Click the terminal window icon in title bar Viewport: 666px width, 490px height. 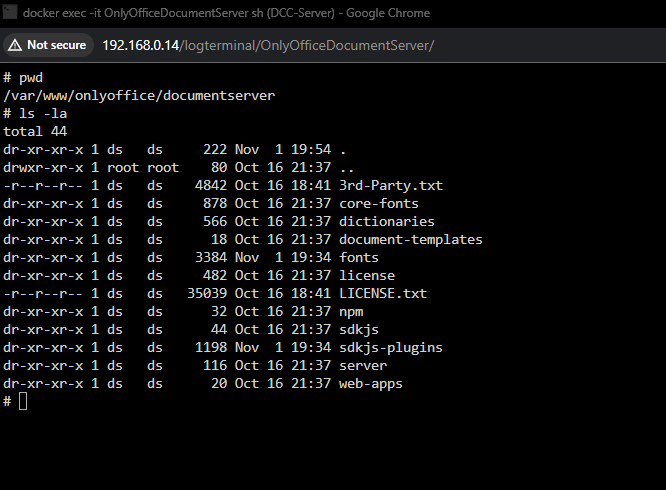point(10,12)
